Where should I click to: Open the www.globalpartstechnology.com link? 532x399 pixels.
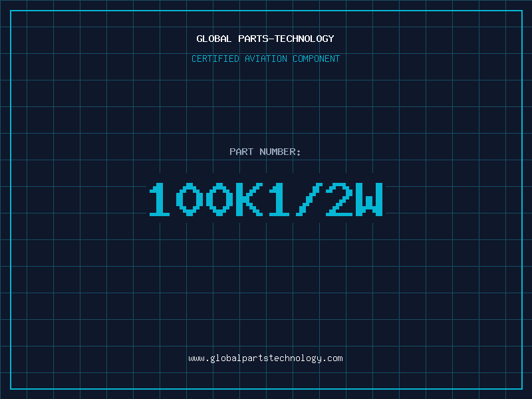point(265,358)
